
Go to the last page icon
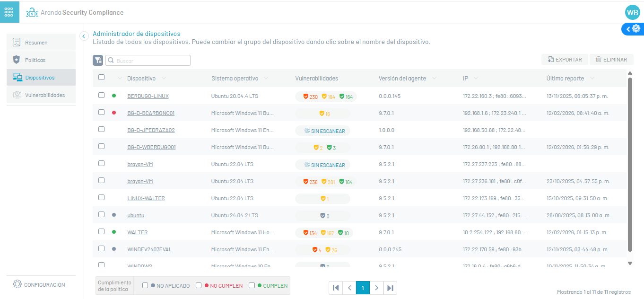(x=390, y=288)
